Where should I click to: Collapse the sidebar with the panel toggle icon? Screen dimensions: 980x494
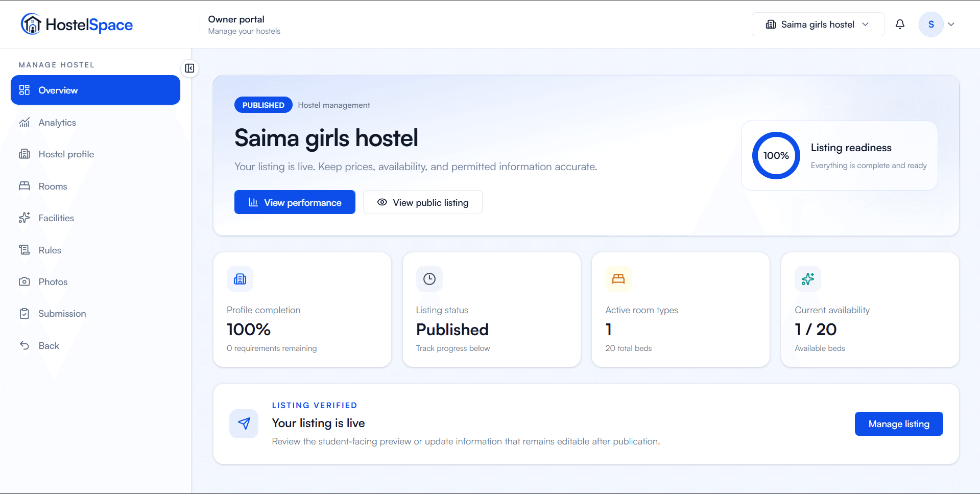coord(189,68)
